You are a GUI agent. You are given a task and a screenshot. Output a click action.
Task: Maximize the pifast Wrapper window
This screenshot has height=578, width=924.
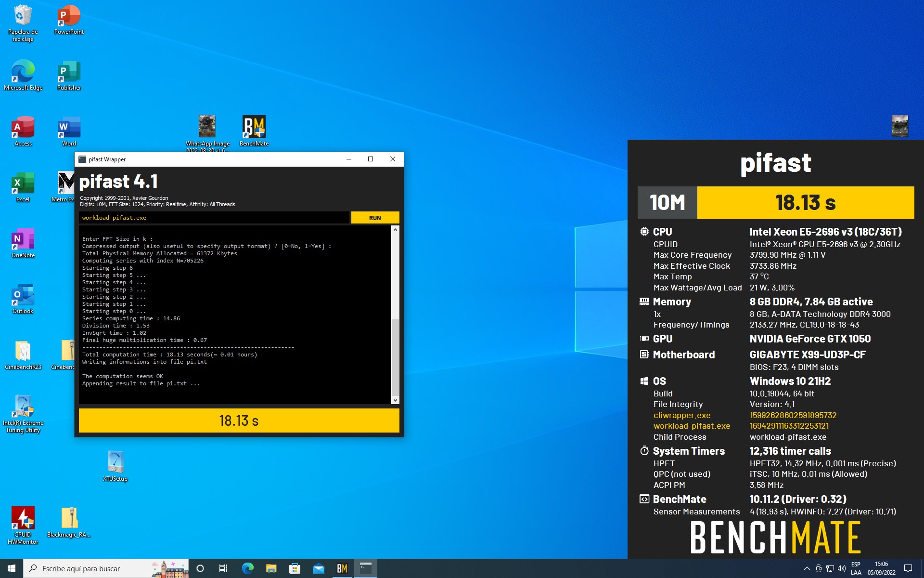coord(371,159)
